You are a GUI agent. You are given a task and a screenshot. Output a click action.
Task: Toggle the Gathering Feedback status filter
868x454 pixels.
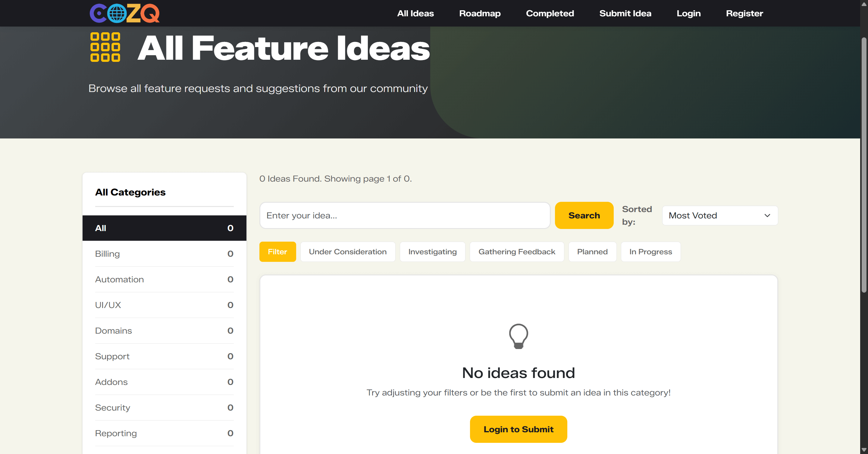[x=517, y=252]
